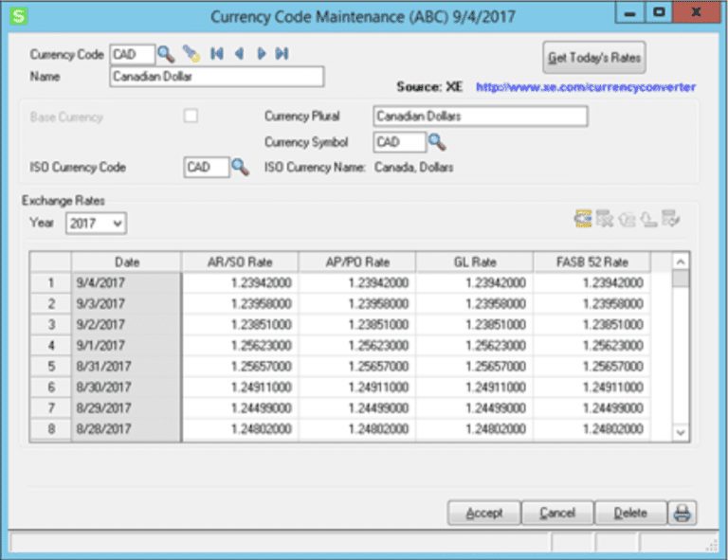Image resolution: width=728 pixels, height=560 pixels.
Task: Click the printer icon next to Delete
Action: pyautogui.click(x=682, y=514)
